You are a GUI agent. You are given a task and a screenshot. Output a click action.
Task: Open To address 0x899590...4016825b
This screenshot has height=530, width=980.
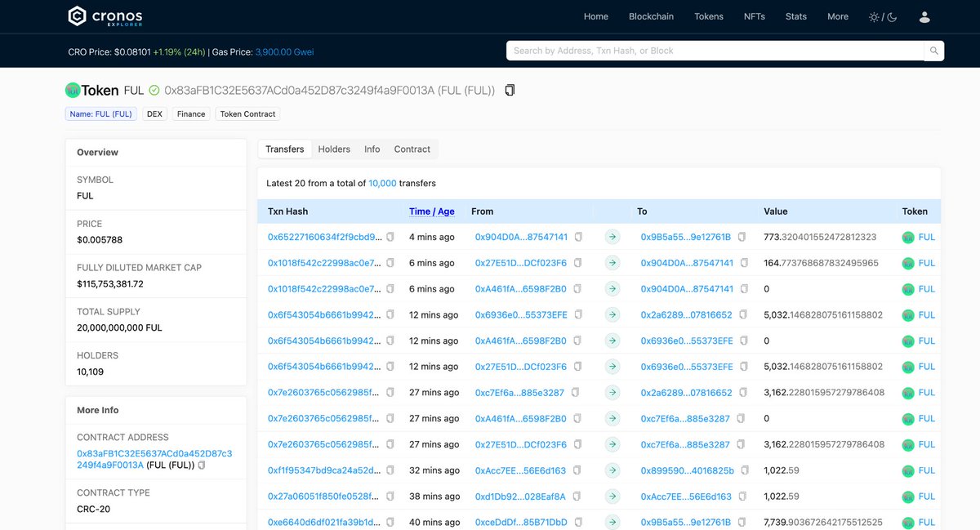click(688, 470)
